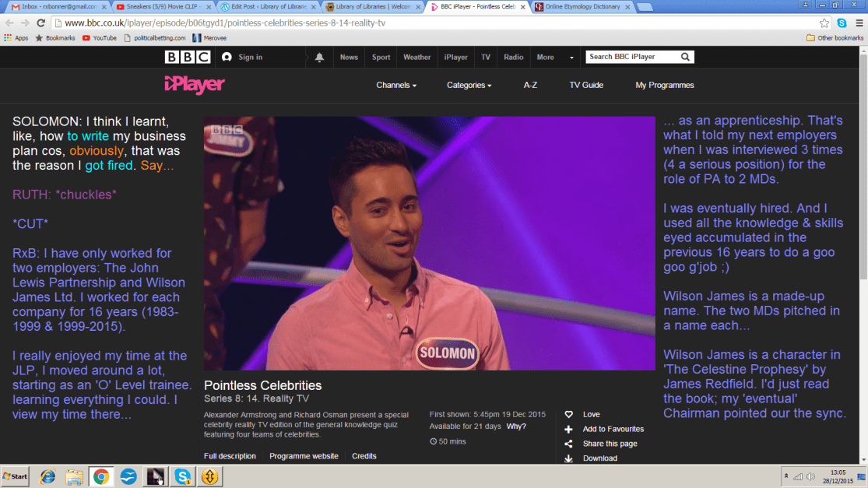The height and width of the screenshot is (488, 868).
Task: Expand the Categories dropdown
Action: tap(469, 85)
